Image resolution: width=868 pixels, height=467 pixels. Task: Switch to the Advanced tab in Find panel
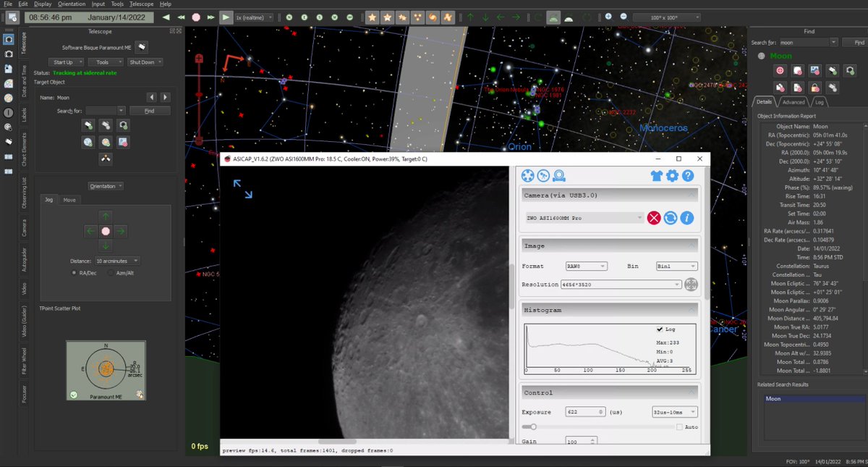(793, 102)
